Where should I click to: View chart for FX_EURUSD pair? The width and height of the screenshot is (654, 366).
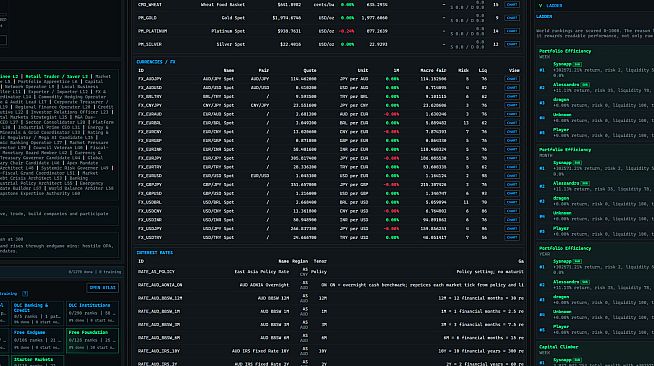[512, 176]
